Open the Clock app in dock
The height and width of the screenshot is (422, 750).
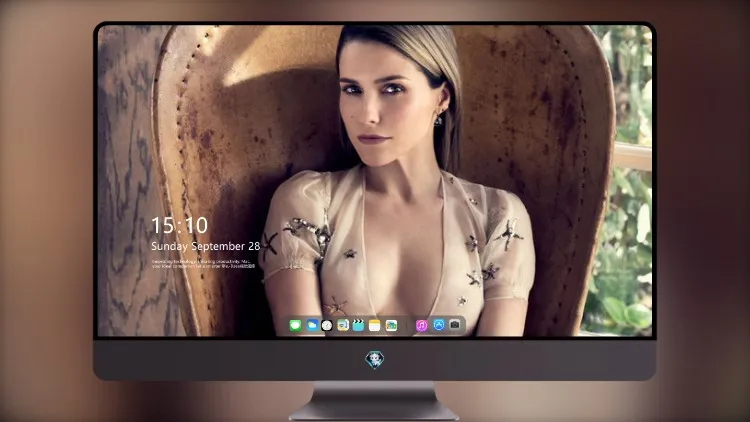[x=327, y=326]
